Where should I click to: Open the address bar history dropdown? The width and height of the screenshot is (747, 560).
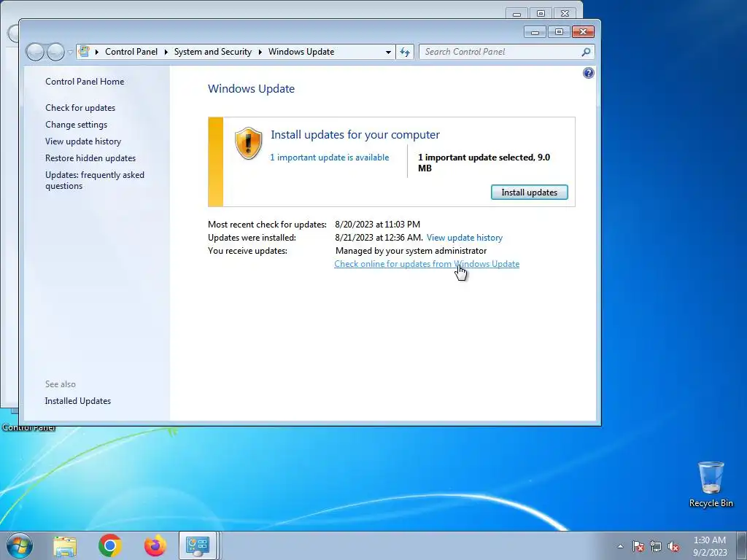point(388,52)
